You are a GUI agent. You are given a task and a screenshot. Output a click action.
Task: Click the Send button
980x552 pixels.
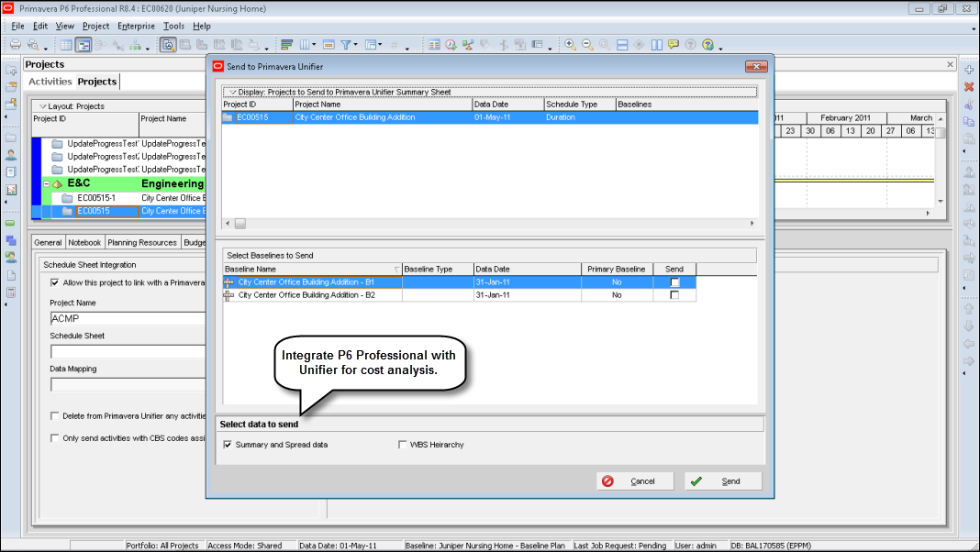pos(723,481)
